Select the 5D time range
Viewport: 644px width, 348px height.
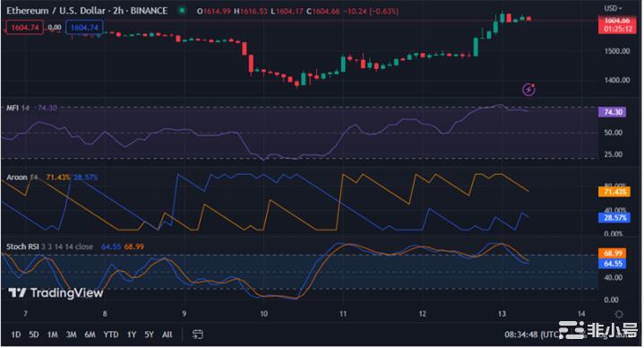pyautogui.click(x=34, y=335)
